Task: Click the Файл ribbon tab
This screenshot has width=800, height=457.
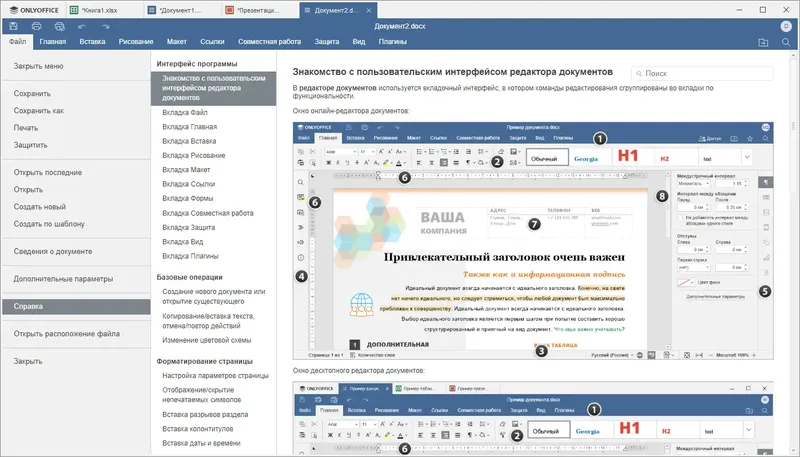Action: (17, 42)
